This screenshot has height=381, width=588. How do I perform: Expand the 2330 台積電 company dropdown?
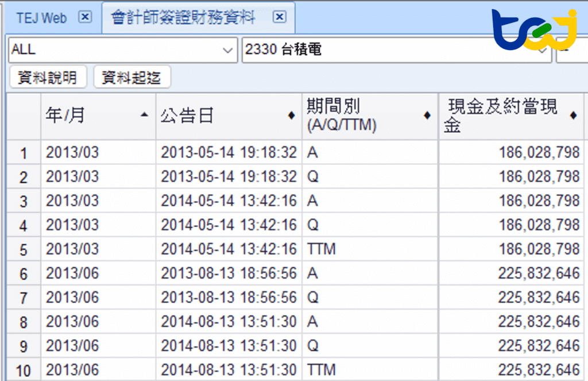542,50
